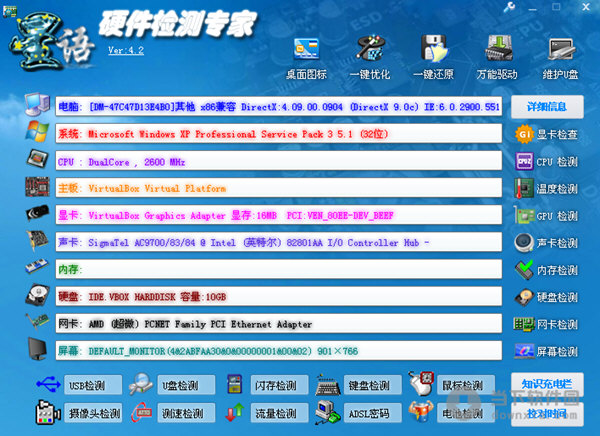The width and height of the screenshot is (600, 436).
Task: Click the 流量检测 button
Action: pyautogui.click(x=279, y=413)
